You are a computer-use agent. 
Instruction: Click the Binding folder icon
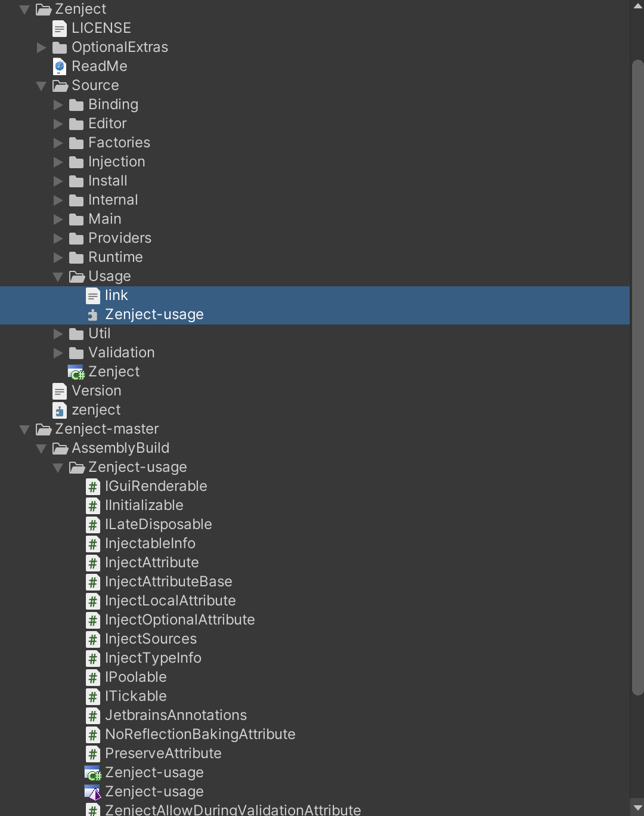76,105
